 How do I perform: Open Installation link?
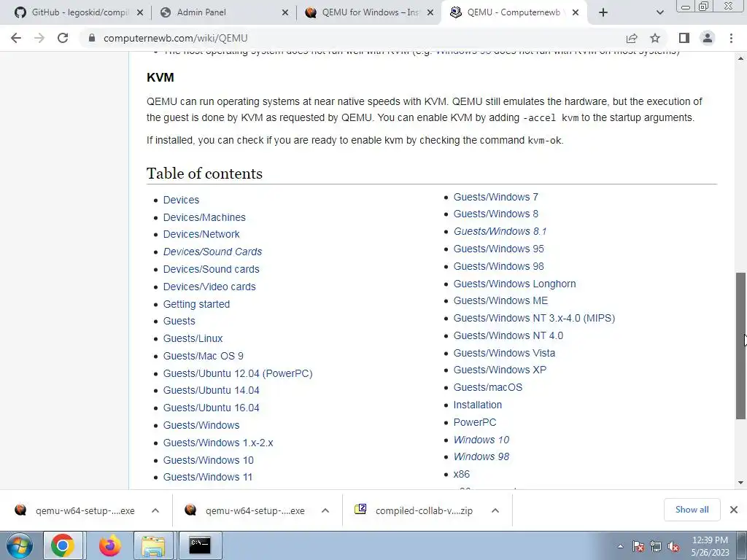click(x=477, y=405)
